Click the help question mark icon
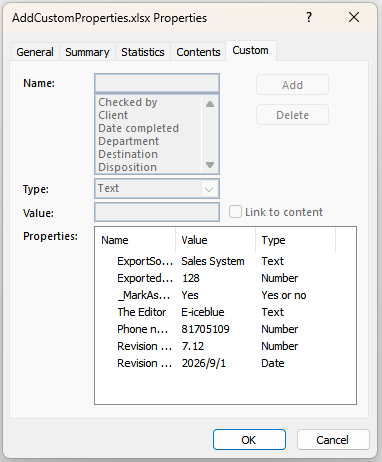This screenshot has height=462, width=382. 309,17
